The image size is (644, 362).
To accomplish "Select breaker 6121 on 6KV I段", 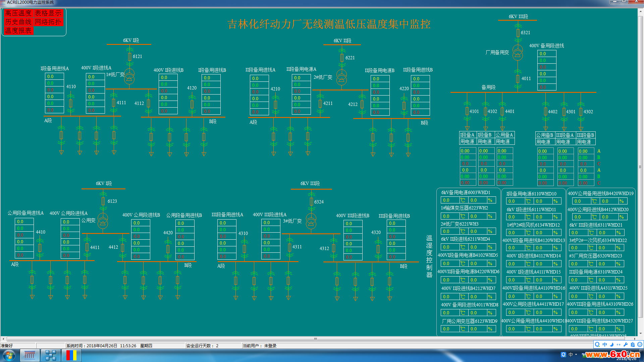I will click(x=129, y=57).
